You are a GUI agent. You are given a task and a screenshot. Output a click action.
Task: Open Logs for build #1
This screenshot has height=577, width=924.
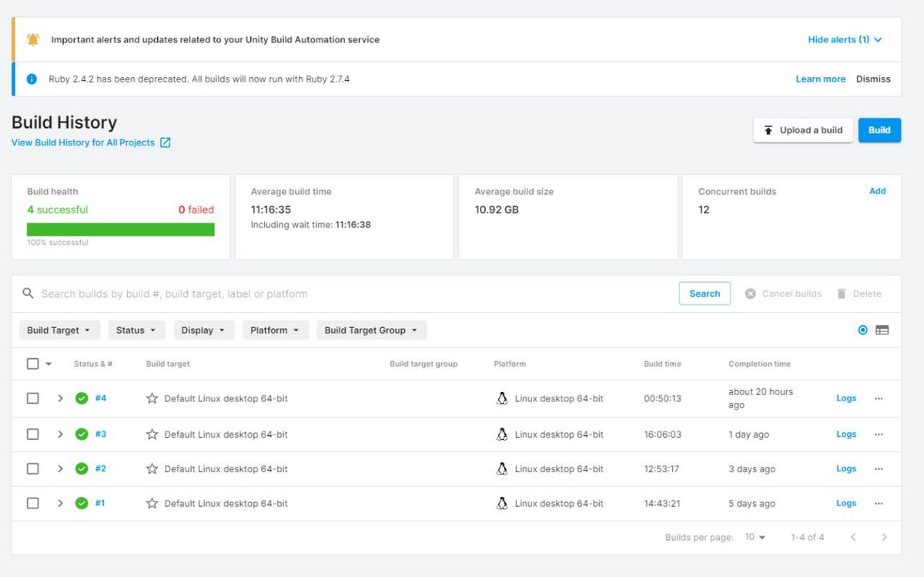point(846,503)
